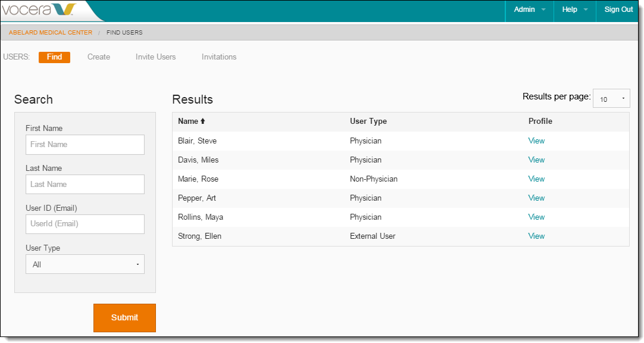Open Strong, Ellen's profile View link
Image resolution: width=644 pixels, height=343 pixels.
coord(536,236)
